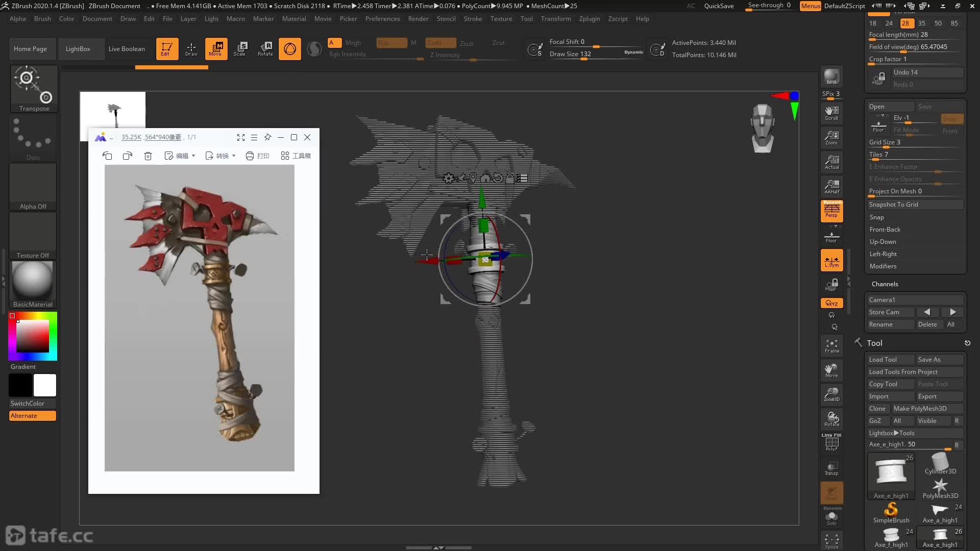This screenshot has width=980, height=551.
Task: Toggle Live Boolean
Action: [x=127, y=49]
